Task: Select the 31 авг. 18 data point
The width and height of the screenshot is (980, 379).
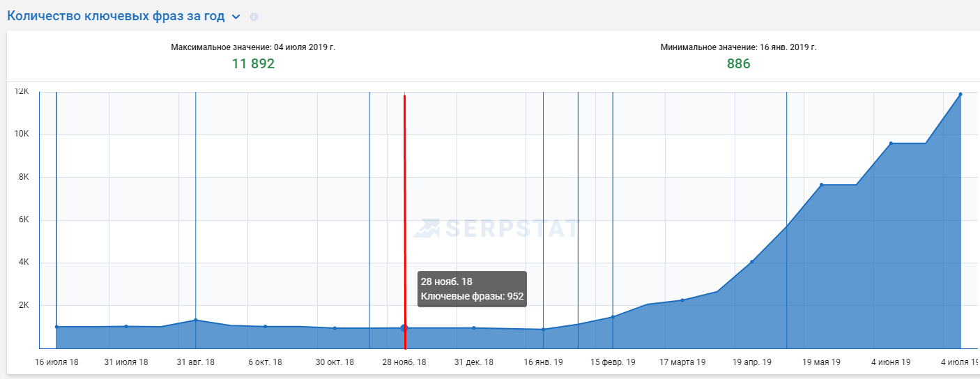Action: (x=195, y=320)
